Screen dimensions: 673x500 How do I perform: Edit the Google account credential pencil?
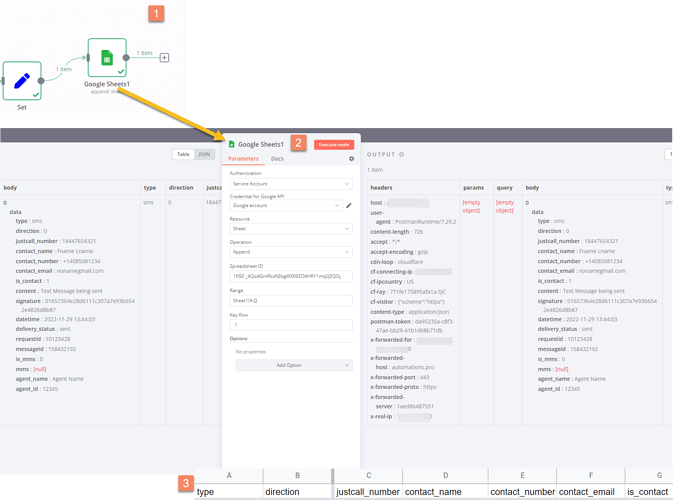[349, 206]
